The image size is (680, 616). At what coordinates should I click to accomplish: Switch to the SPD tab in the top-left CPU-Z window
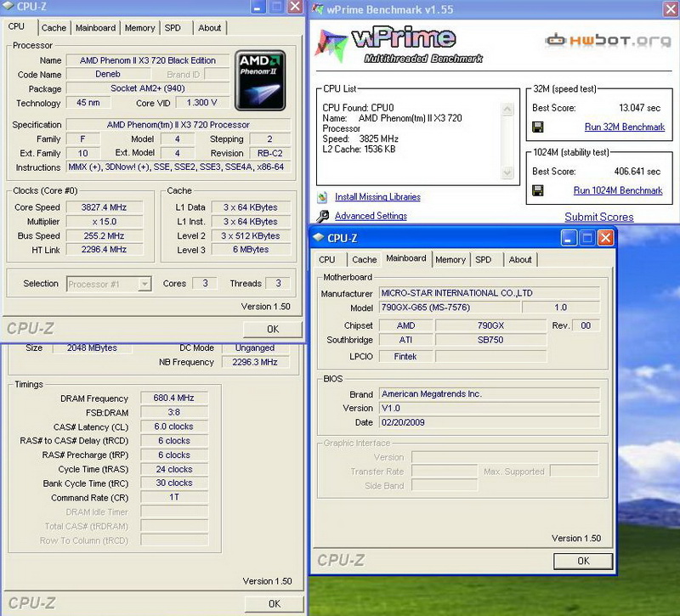(x=173, y=28)
